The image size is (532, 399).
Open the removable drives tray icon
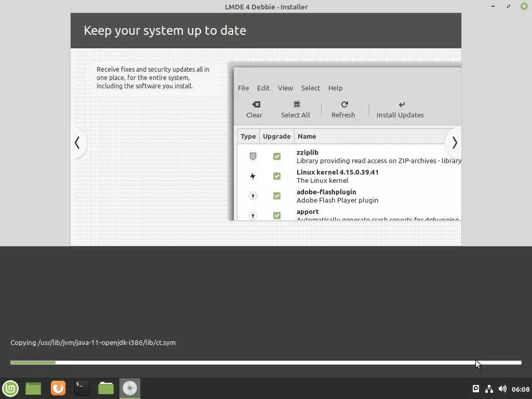(x=476, y=389)
